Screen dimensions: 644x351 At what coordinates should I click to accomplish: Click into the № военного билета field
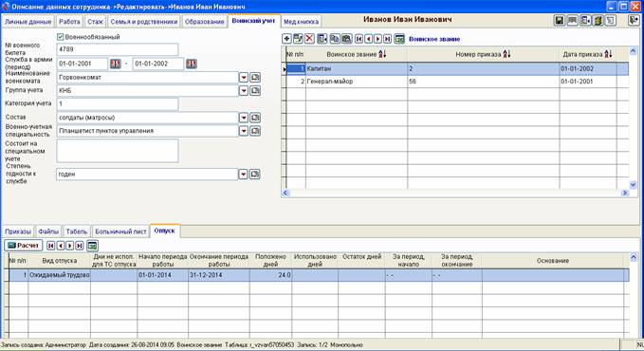pos(118,49)
